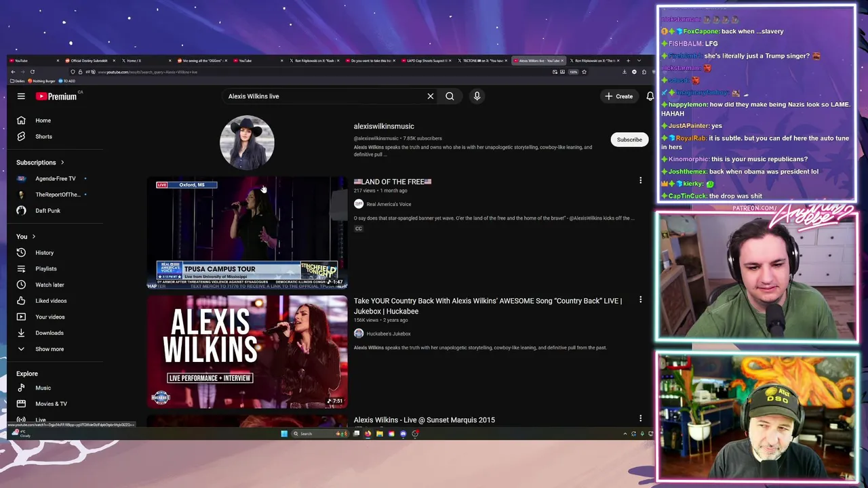Focus the 'Alexis Wilkins live' search field

coord(325,96)
